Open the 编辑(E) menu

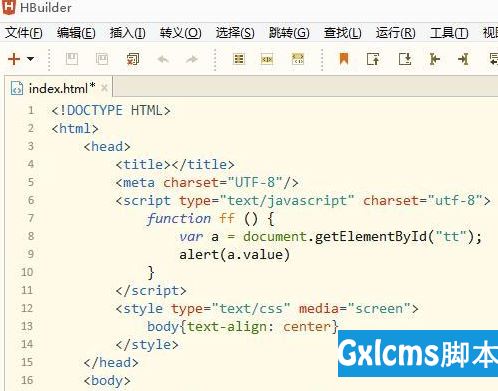(76, 33)
